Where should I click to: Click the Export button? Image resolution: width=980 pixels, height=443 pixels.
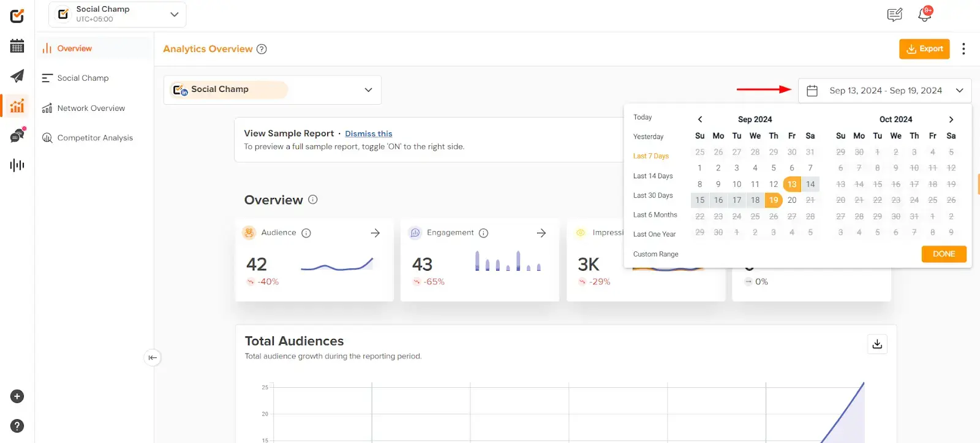click(x=924, y=49)
